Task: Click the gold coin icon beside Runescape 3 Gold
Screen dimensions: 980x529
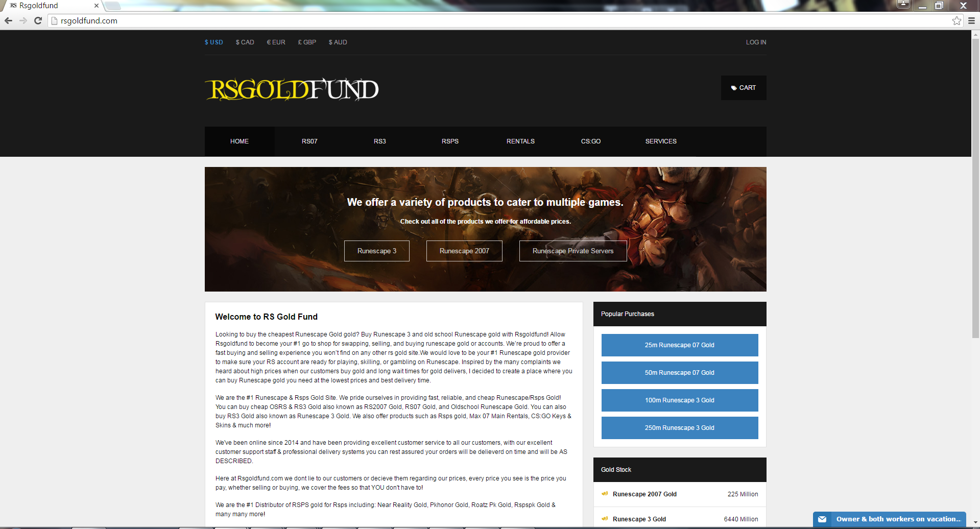Action: [605, 519]
